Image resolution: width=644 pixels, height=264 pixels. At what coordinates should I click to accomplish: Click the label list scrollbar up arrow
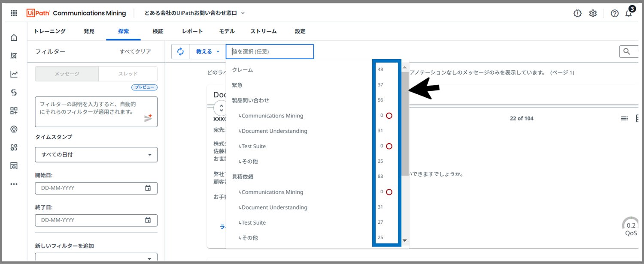pos(404,67)
